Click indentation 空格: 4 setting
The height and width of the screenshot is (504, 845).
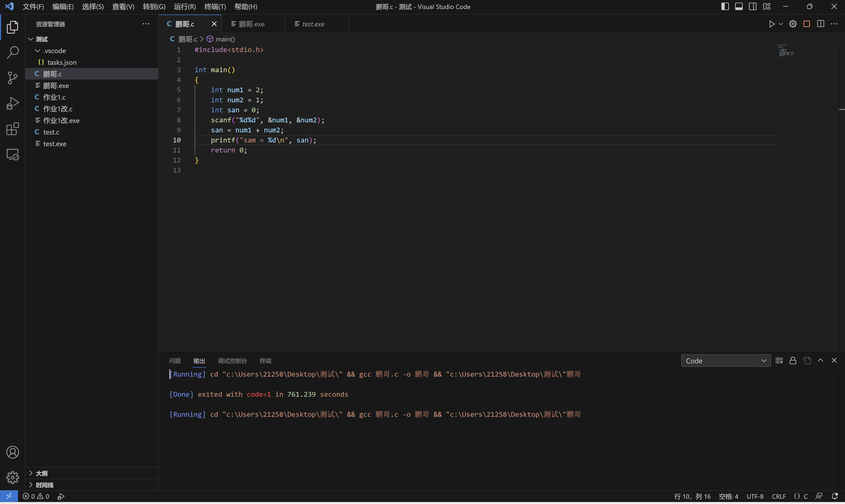[728, 497]
